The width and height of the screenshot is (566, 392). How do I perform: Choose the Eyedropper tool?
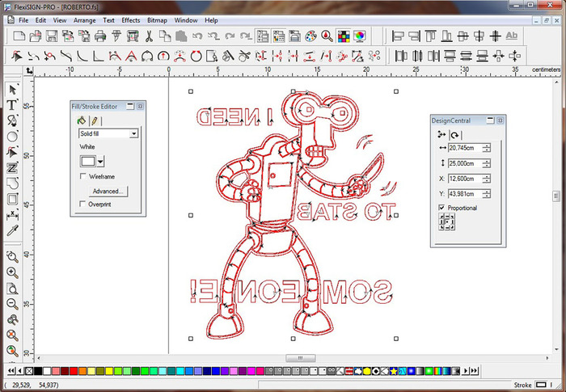[x=13, y=231]
